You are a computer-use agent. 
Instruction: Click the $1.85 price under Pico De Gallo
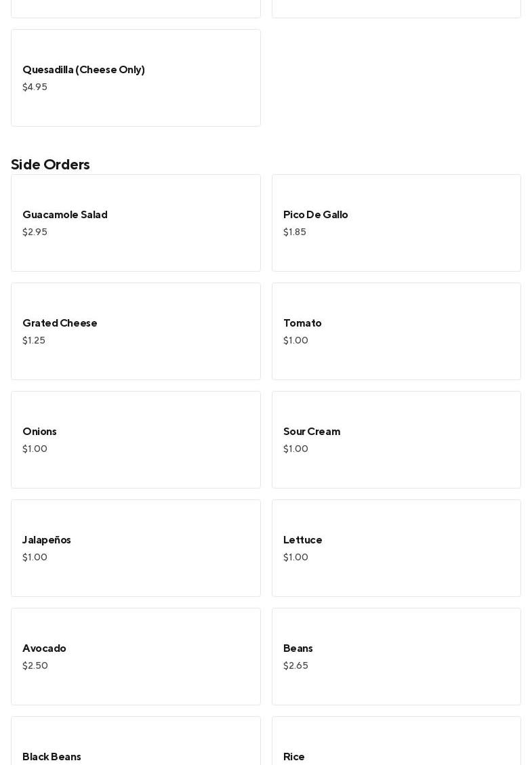295,232
